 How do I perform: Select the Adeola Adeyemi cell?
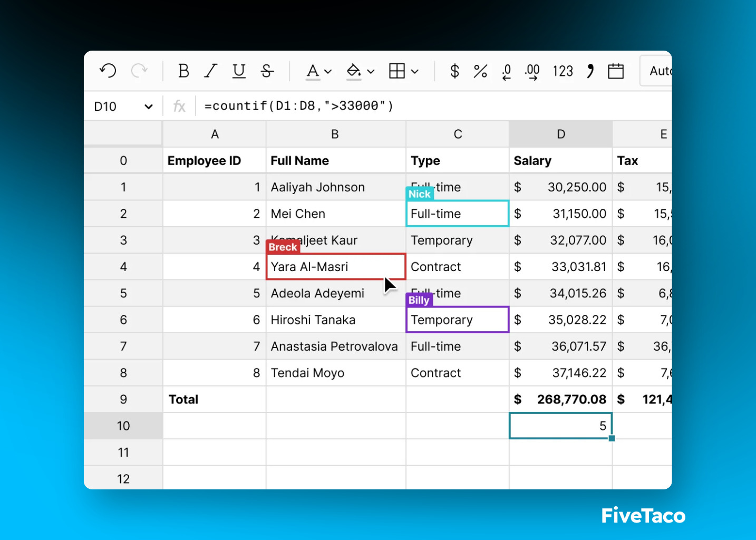[x=336, y=293]
